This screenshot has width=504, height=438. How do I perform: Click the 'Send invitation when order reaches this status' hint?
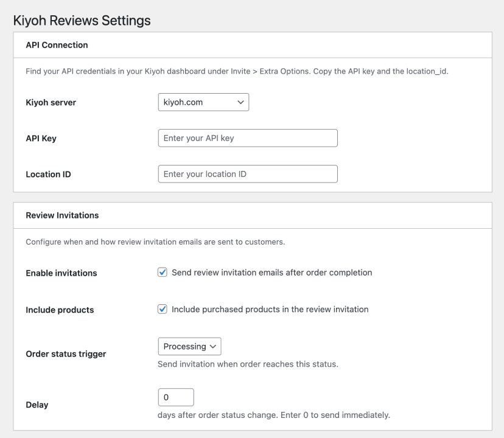point(247,364)
